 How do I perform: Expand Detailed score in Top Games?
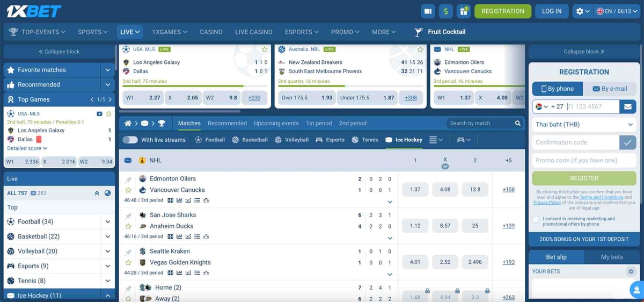pyautogui.click(x=27, y=148)
